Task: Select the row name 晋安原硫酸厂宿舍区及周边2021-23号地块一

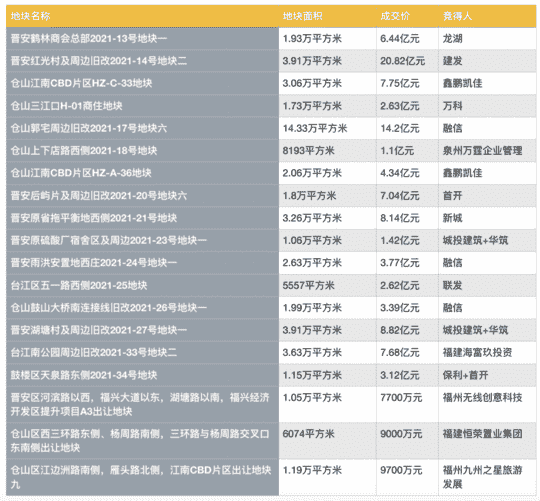Action: click(142, 240)
